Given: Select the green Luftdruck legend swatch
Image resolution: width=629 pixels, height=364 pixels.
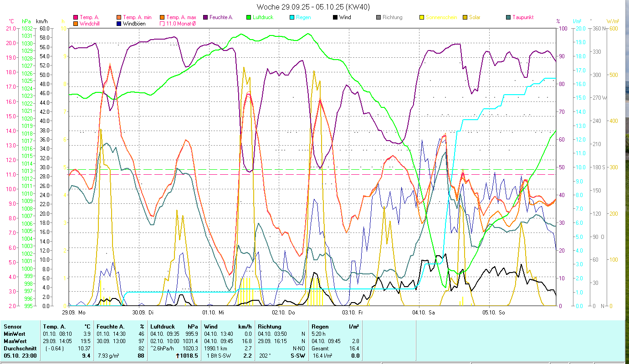Looking at the screenshot, I should 249,17.
